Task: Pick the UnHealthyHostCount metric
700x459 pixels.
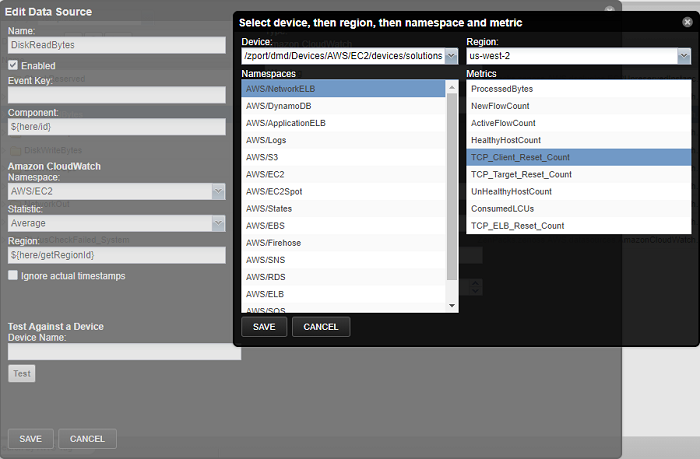Action: (x=579, y=191)
